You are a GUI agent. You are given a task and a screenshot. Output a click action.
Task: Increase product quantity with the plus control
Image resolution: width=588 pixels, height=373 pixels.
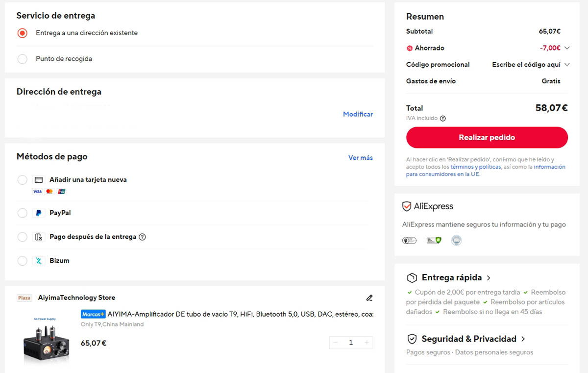(366, 343)
